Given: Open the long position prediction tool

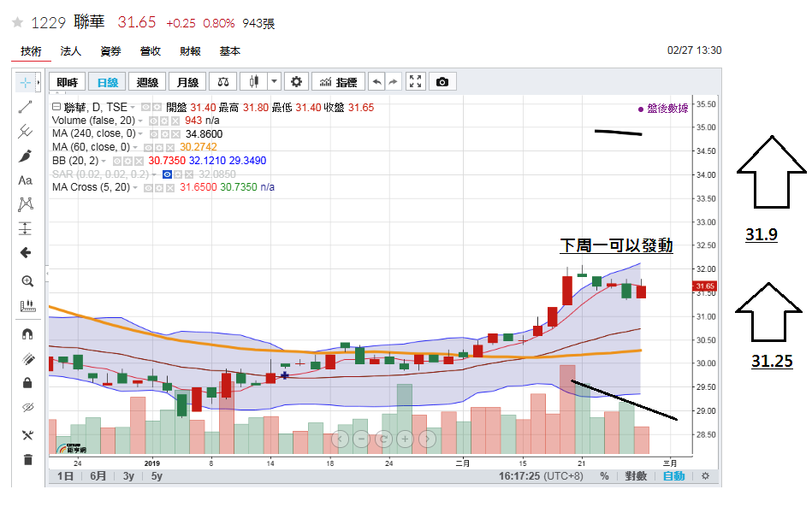Looking at the screenshot, I should [25, 228].
